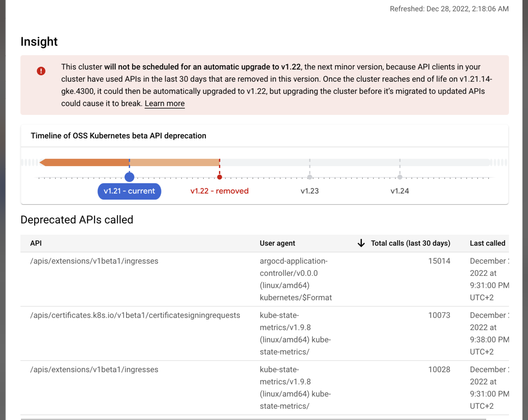Click the Last called column header
Viewport: 528px width, 420px height.
487,243
